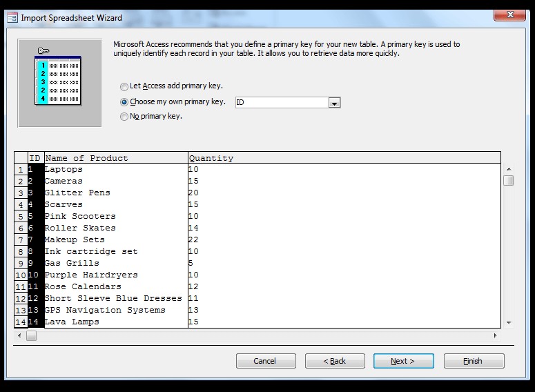Click ID cell 5 in Pink Scooters row

(x=36, y=216)
